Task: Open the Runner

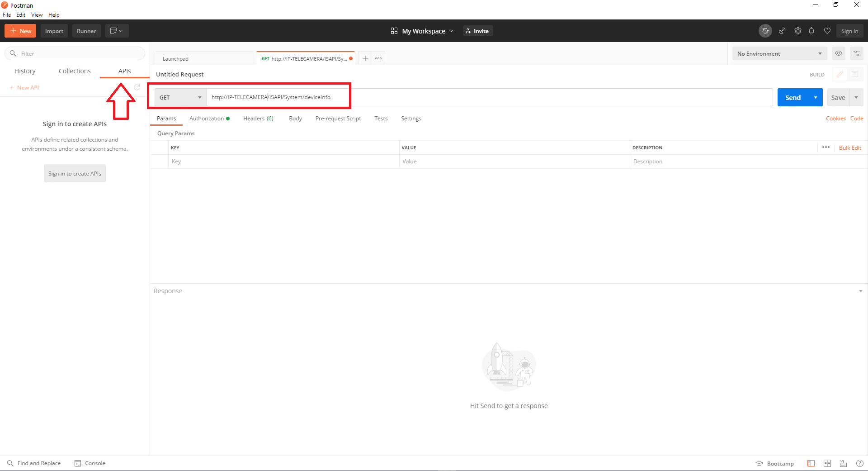Action: click(86, 31)
